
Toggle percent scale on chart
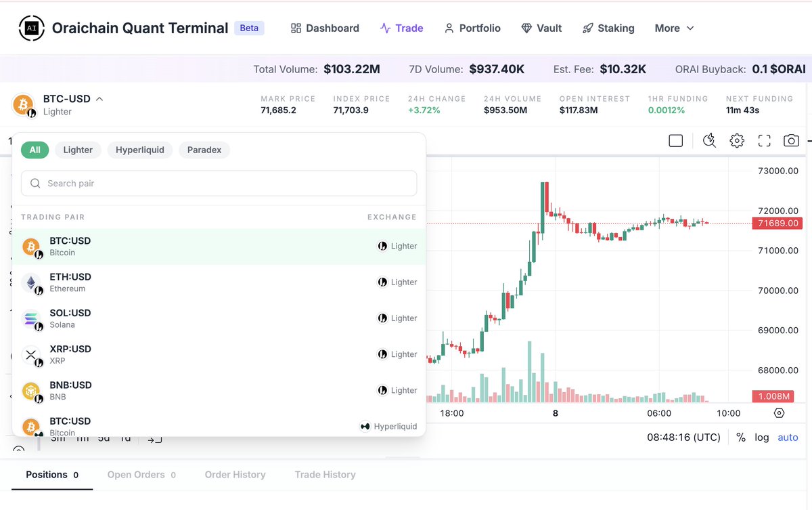point(741,438)
